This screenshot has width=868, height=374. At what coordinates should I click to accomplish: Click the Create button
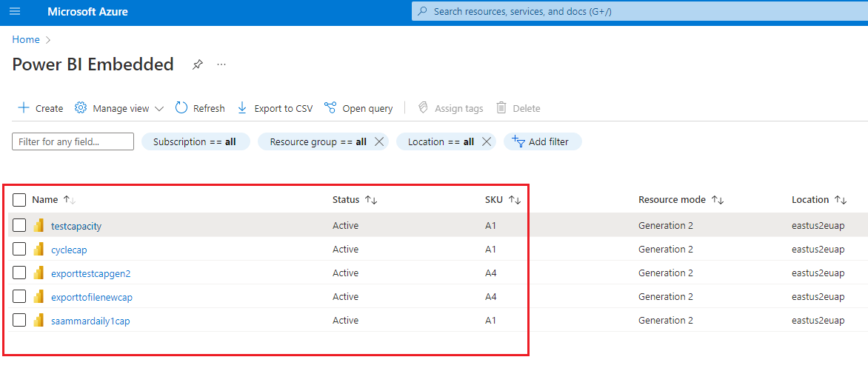(x=41, y=108)
